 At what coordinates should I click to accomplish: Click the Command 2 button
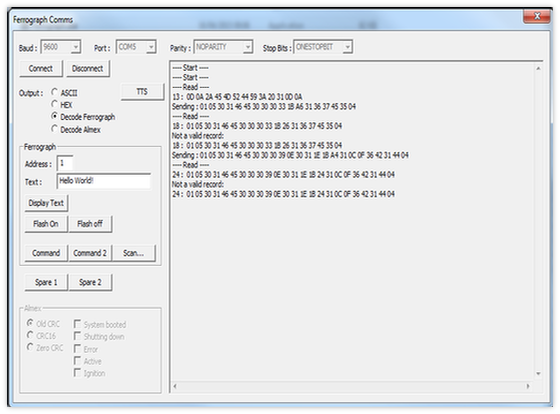[90, 253]
